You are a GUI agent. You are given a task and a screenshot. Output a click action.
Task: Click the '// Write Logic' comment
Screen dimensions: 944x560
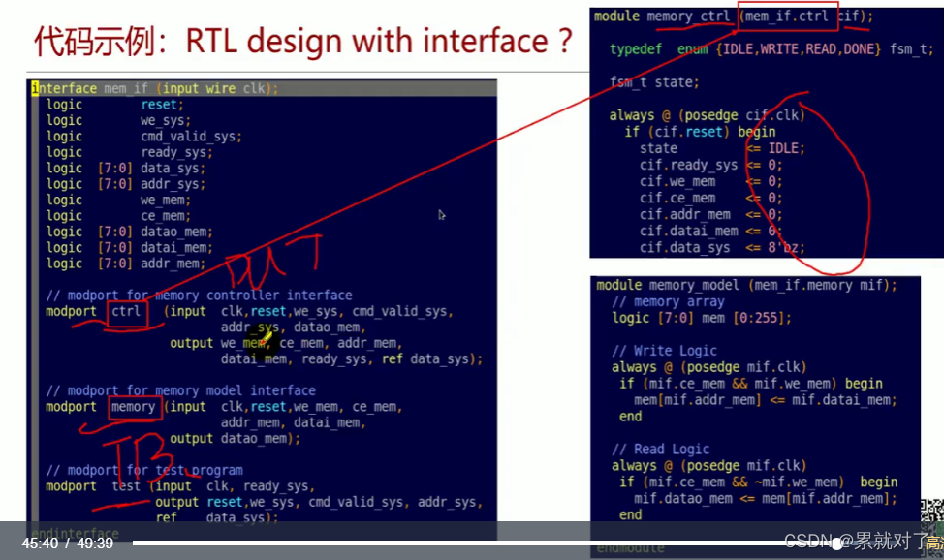click(x=665, y=351)
